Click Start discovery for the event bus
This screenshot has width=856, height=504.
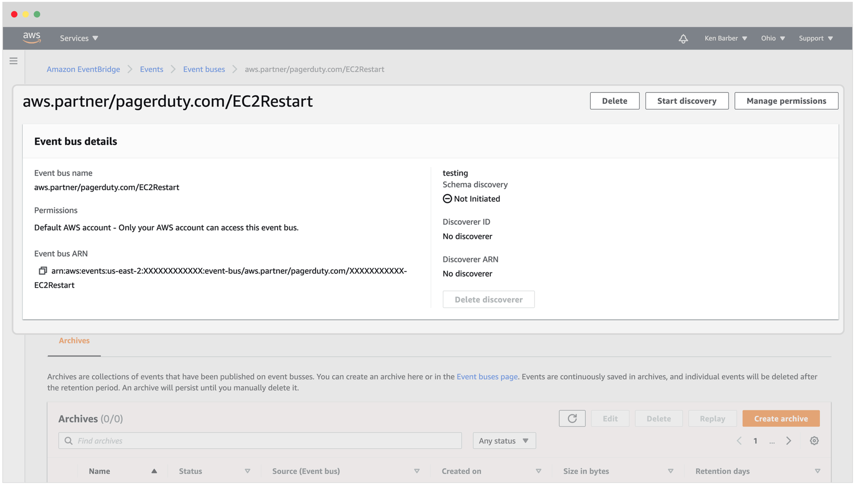point(687,101)
